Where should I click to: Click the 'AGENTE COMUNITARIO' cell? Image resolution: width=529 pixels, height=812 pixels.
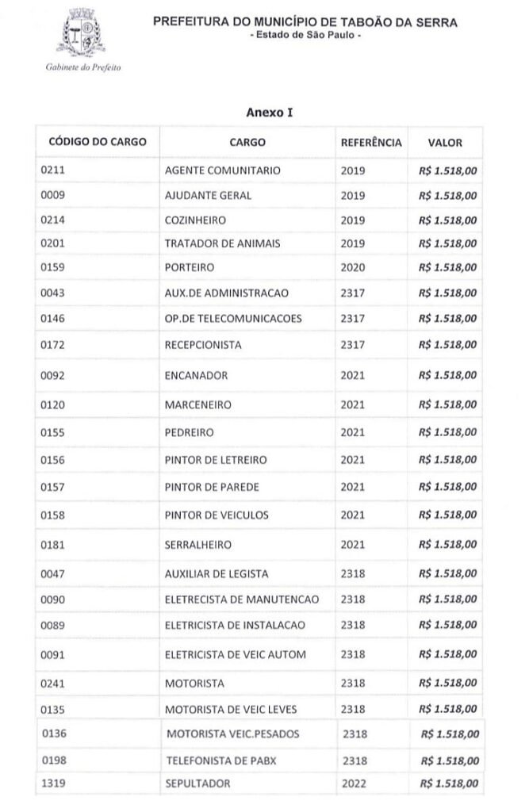tap(223, 170)
